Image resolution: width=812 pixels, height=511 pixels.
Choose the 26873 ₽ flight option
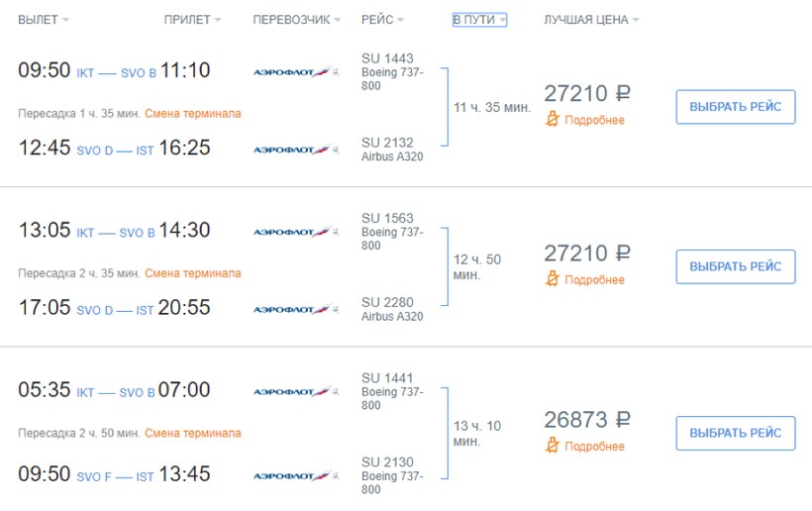point(735,433)
